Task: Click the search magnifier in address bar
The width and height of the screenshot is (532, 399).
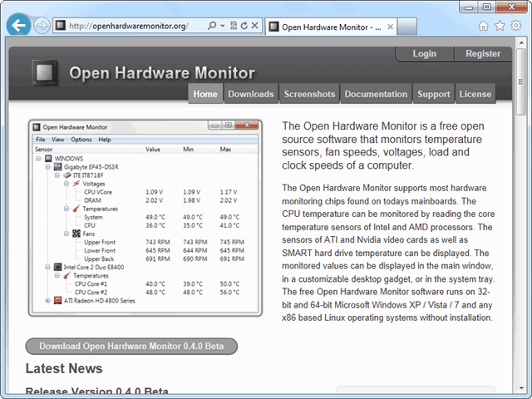Action: tap(213, 26)
